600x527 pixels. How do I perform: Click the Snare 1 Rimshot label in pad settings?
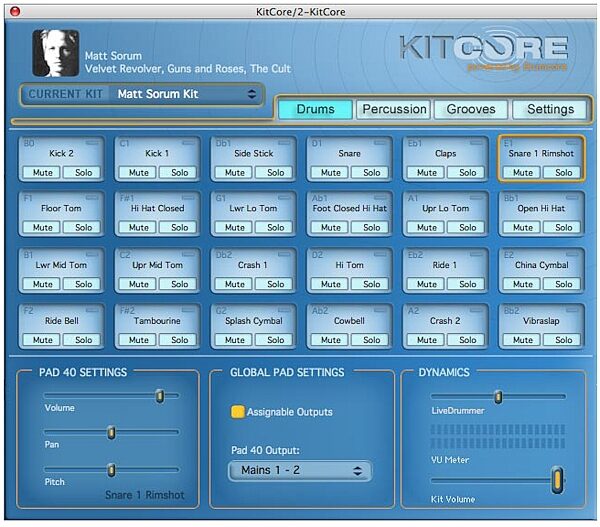tap(145, 495)
